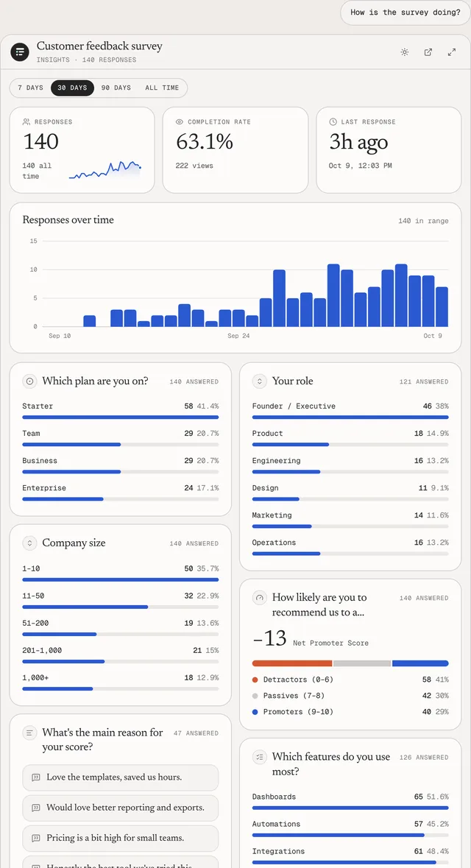Click the 'Engineering' role row
The width and height of the screenshot is (471, 868).
[350, 465]
